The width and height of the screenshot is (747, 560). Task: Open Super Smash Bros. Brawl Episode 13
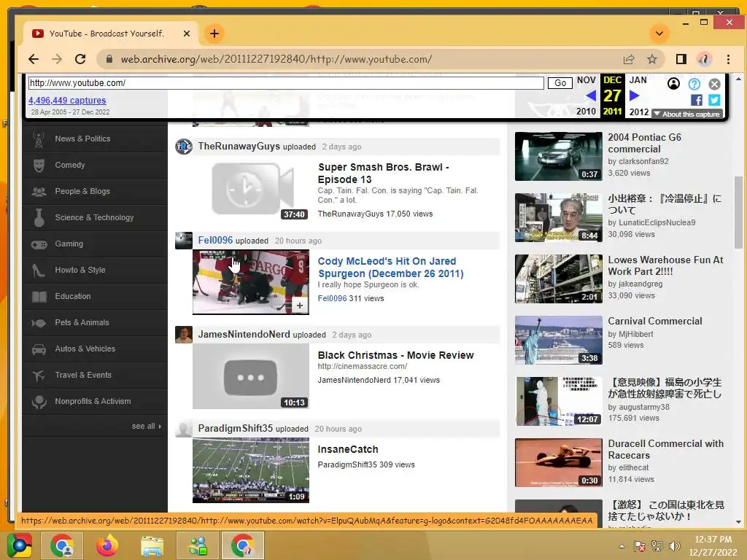[x=384, y=174]
